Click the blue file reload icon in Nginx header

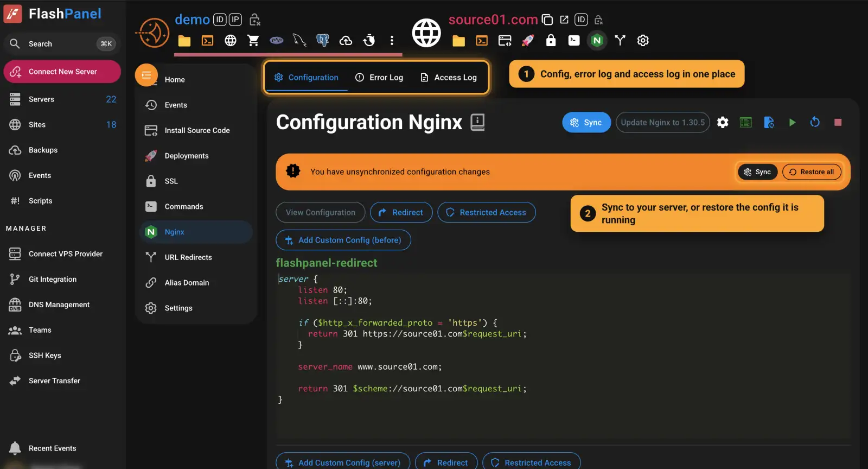click(x=769, y=123)
